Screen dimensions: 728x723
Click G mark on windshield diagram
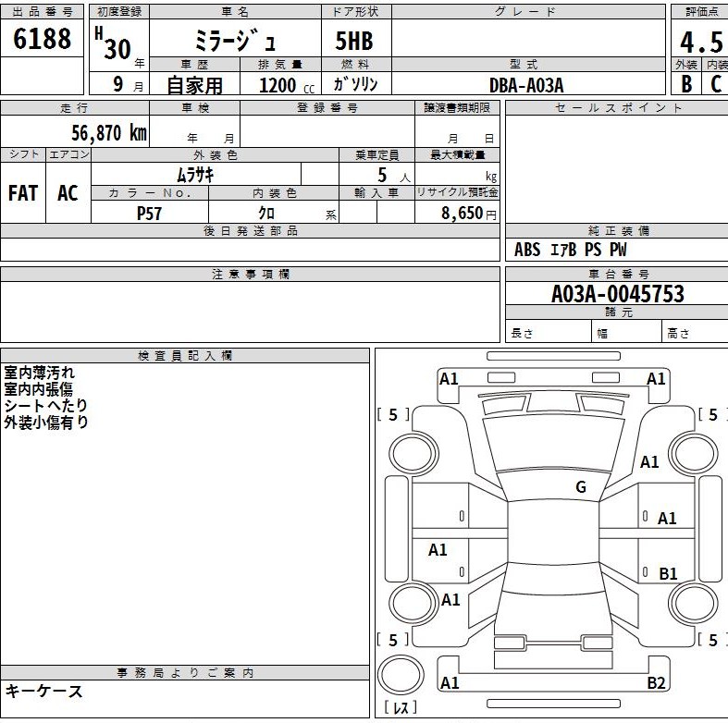tap(580, 487)
